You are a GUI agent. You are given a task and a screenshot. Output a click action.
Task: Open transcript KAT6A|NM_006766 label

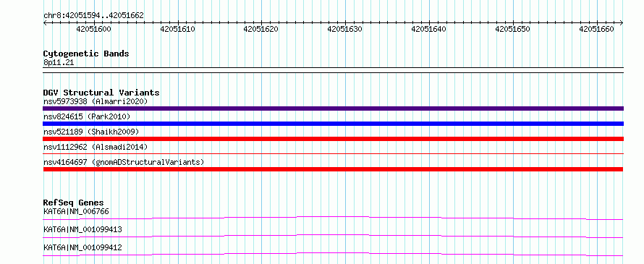coord(76,212)
